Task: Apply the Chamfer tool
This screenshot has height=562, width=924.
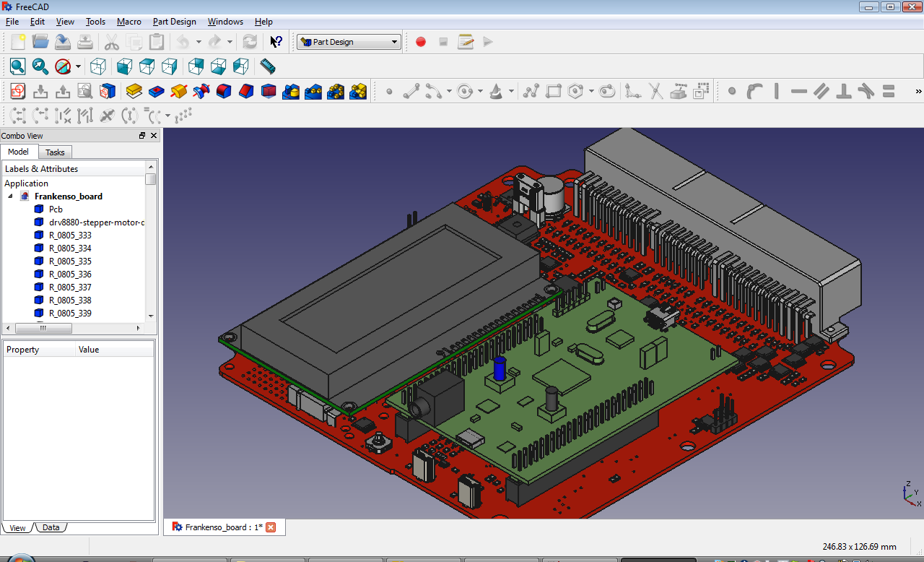Action: pyautogui.click(x=246, y=91)
